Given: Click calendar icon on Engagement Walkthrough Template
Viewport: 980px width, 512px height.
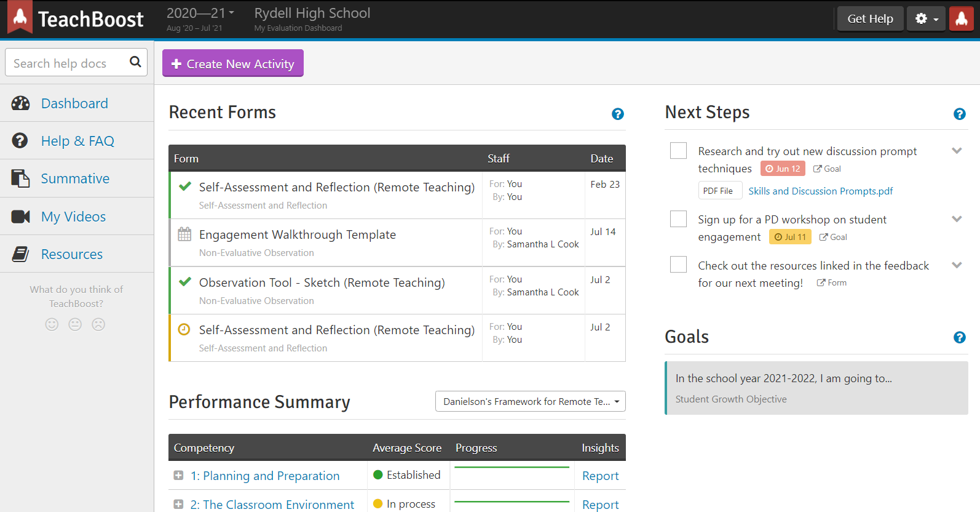Looking at the screenshot, I should [x=184, y=234].
